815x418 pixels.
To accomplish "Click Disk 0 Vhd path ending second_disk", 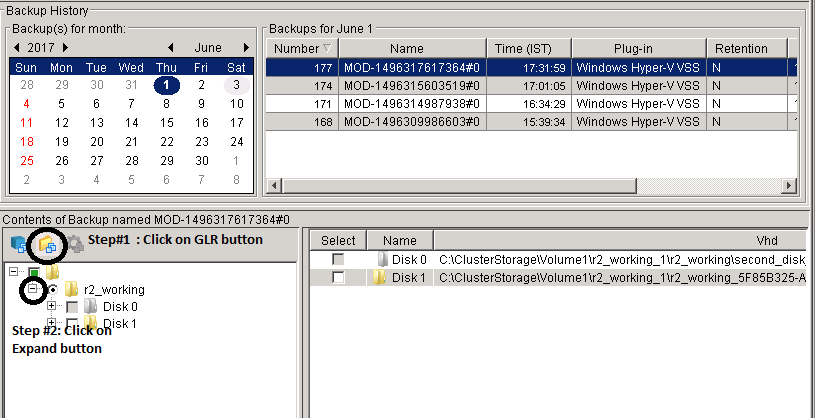I will [x=621, y=259].
